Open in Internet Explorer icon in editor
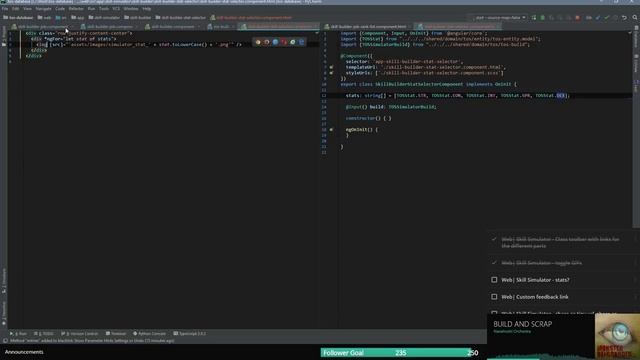Image resolution: width=640 pixels, height=360 pixels. [293, 42]
